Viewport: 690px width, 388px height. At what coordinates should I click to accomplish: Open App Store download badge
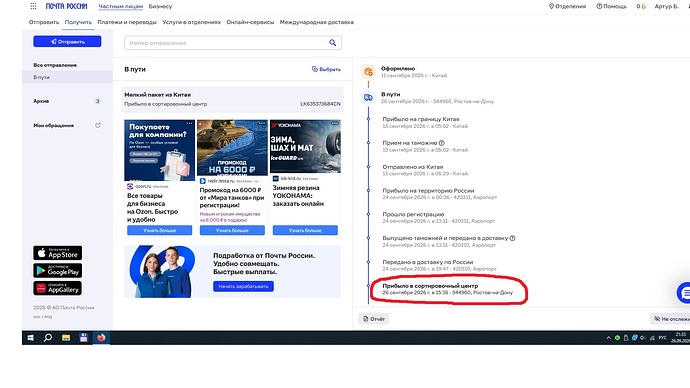coord(58,253)
